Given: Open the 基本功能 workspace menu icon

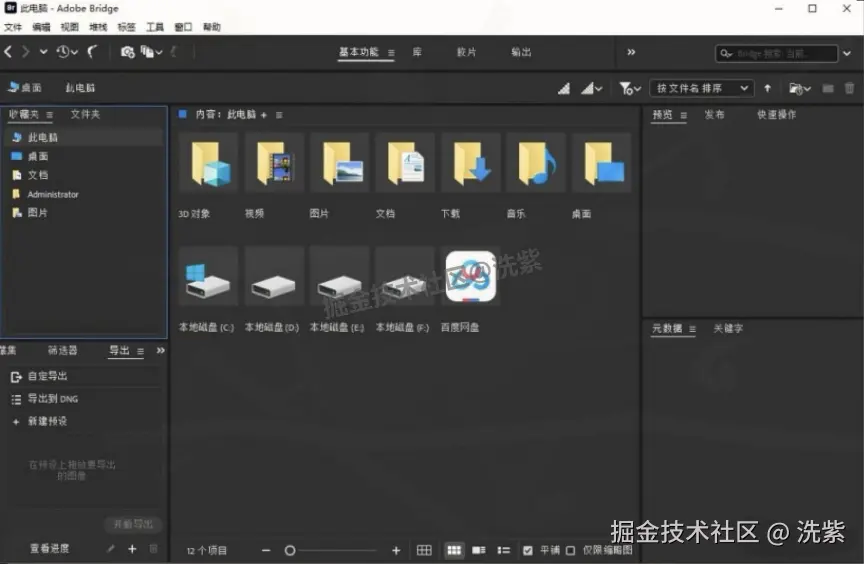Looking at the screenshot, I should pos(391,52).
